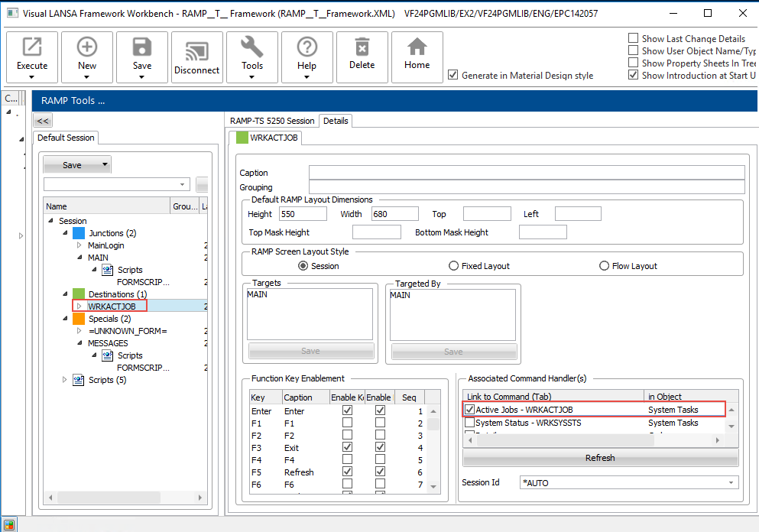Switch to RAMP-TS 5250 Session tab
759x532 pixels.
272,121
